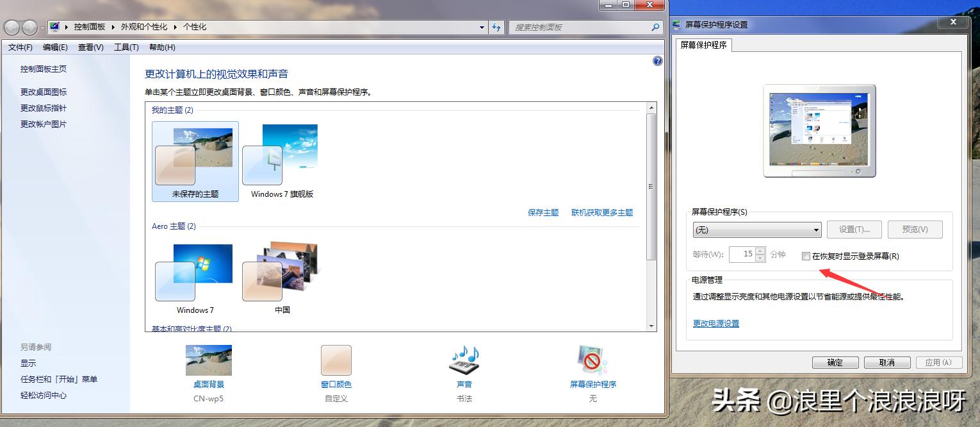
Task: Click the Desktop Background icon (桌面背景)
Action: tap(209, 360)
